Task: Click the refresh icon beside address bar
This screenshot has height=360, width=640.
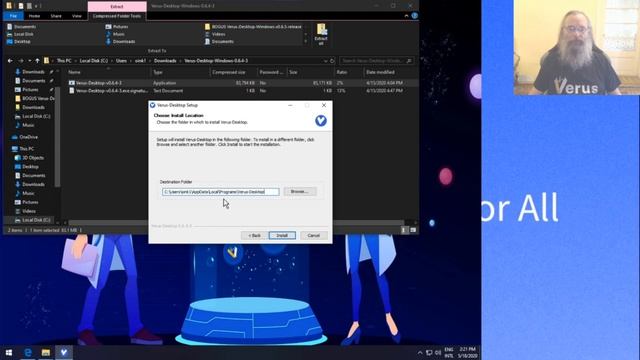Action: pos(332,61)
